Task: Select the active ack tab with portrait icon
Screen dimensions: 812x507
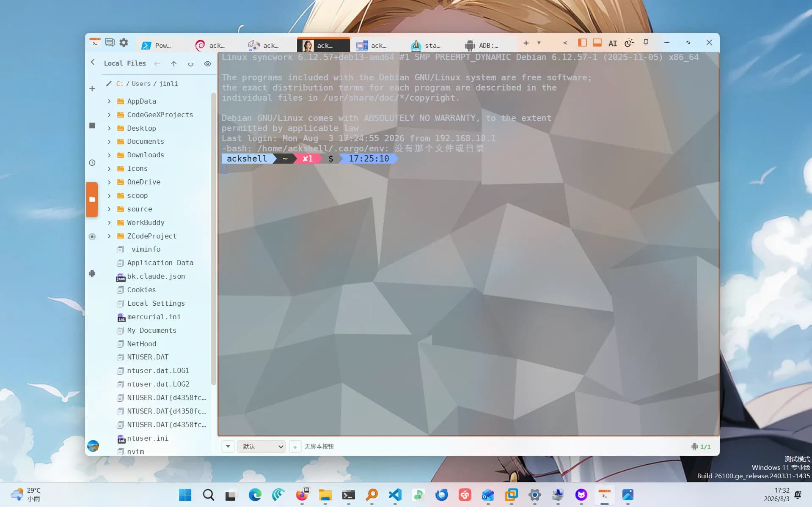Action: (323, 45)
